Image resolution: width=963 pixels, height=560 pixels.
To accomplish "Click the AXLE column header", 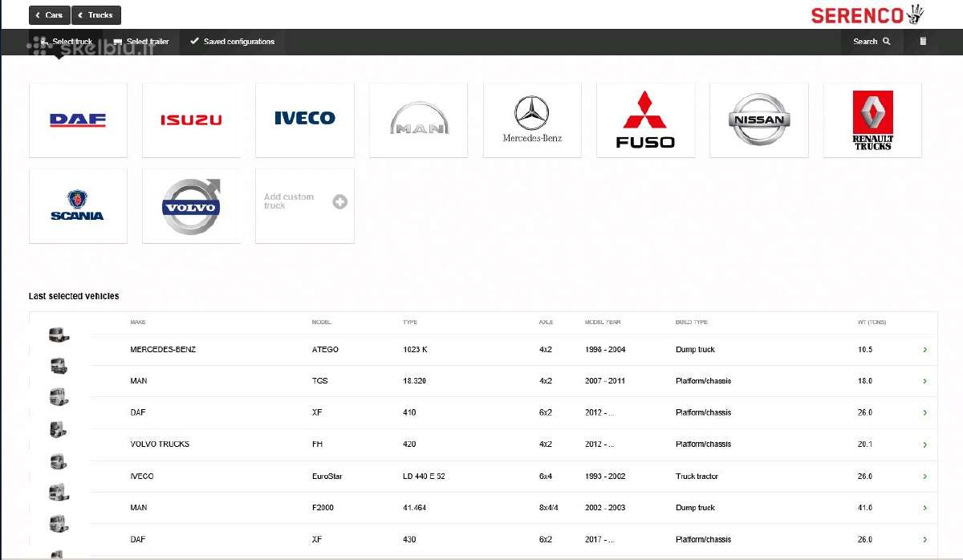I will tap(546, 323).
